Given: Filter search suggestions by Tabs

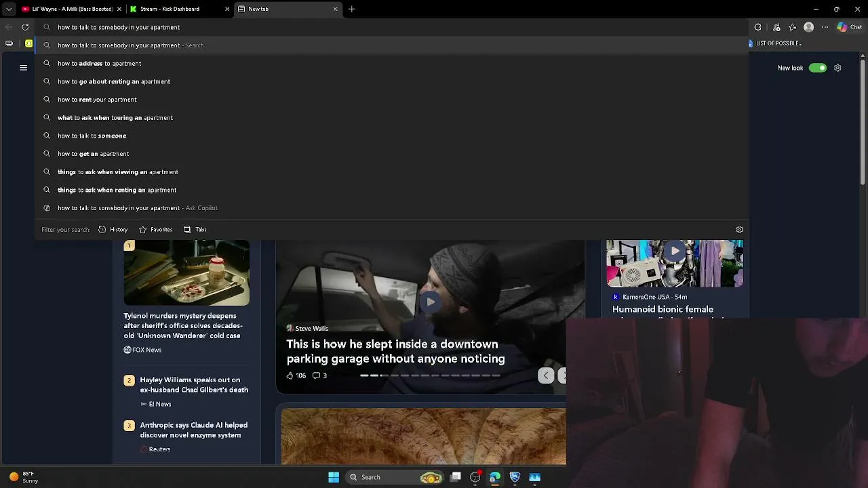Looking at the screenshot, I should tap(195, 230).
